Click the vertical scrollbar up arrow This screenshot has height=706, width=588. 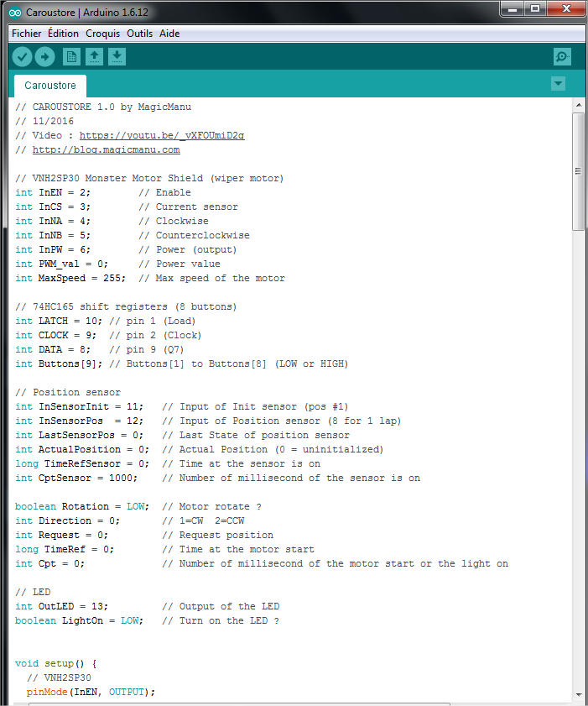578,105
